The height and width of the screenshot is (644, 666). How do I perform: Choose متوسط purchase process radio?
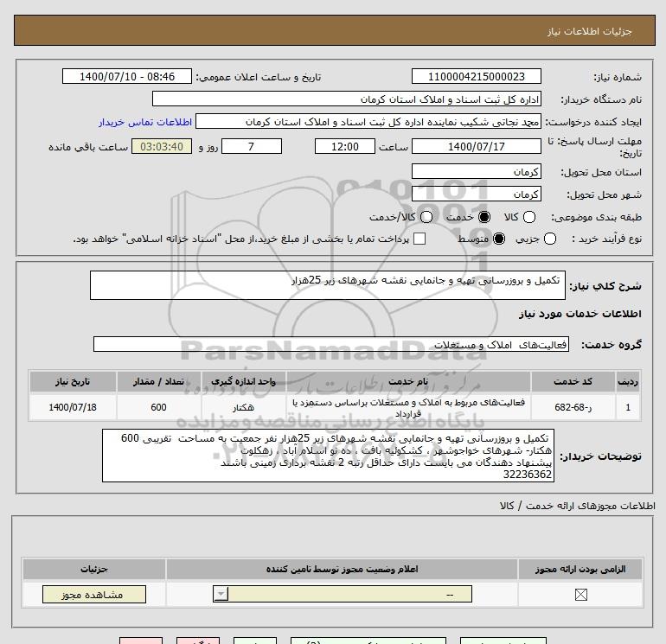[x=499, y=239]
